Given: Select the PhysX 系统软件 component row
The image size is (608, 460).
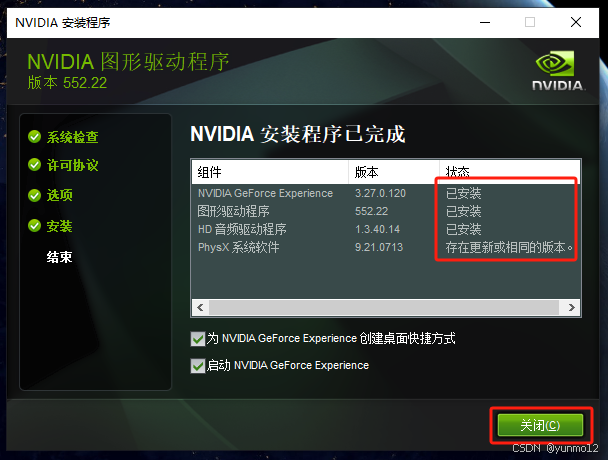Looking at the screenshot, I should pyautogui.click(x=386, y=247).
